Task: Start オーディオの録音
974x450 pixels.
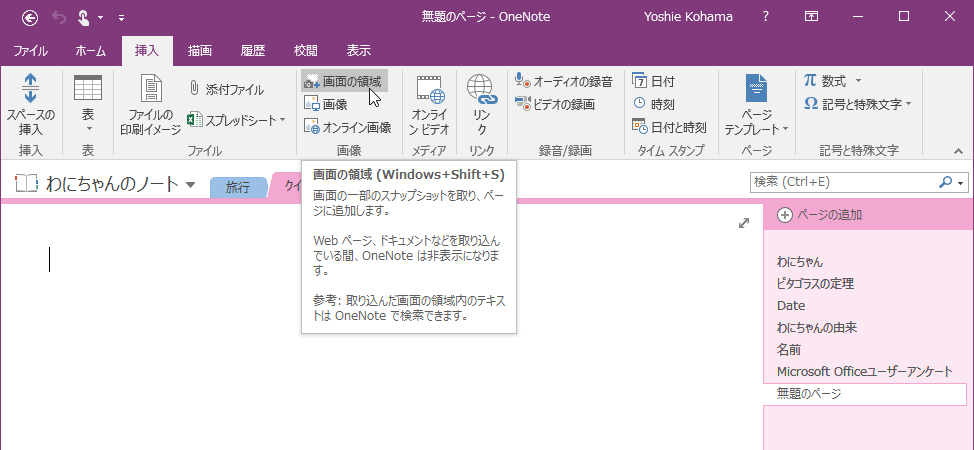Action: 564,81
